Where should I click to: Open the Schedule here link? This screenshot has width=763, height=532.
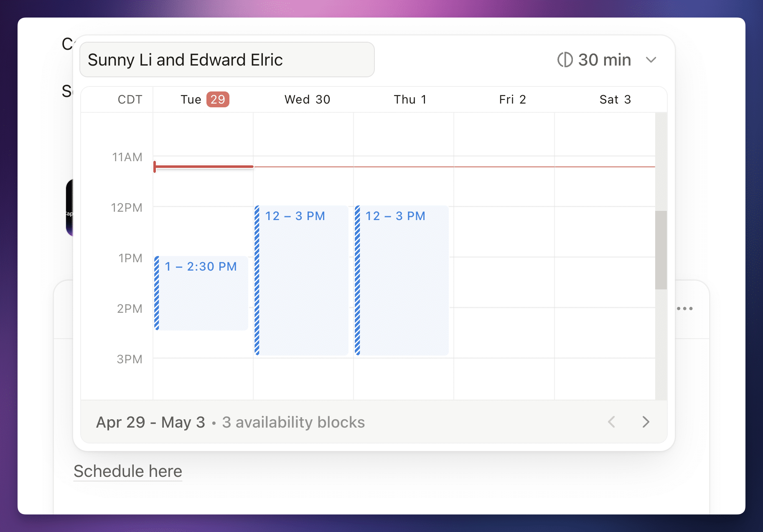pyautogui.click(x=128, y=471)
